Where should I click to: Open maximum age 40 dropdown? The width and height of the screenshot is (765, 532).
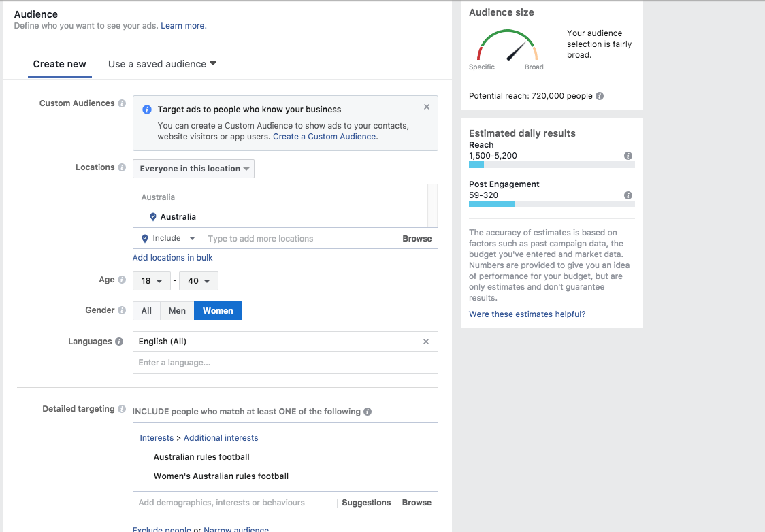click(x=199, y=281)
